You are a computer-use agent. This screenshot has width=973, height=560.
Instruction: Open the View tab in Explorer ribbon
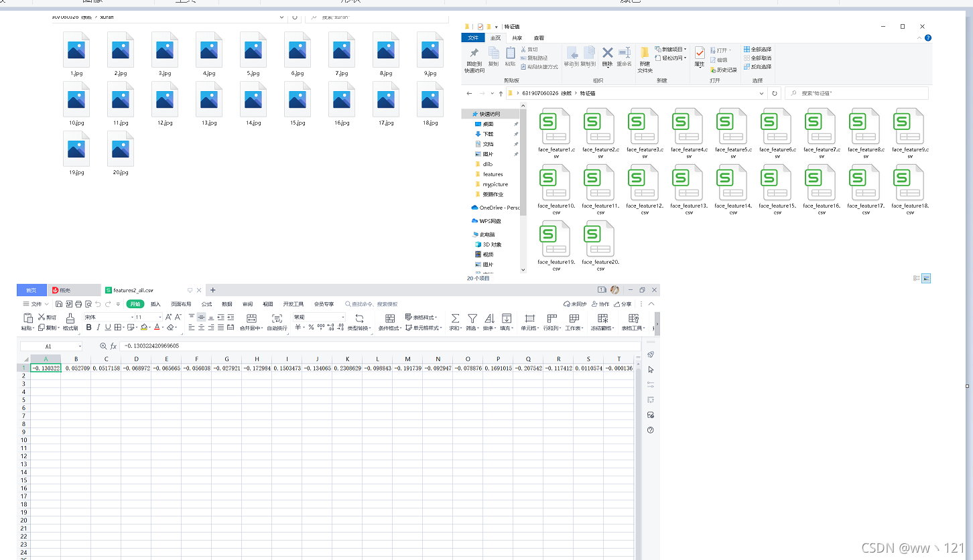[x=539, y=38]
